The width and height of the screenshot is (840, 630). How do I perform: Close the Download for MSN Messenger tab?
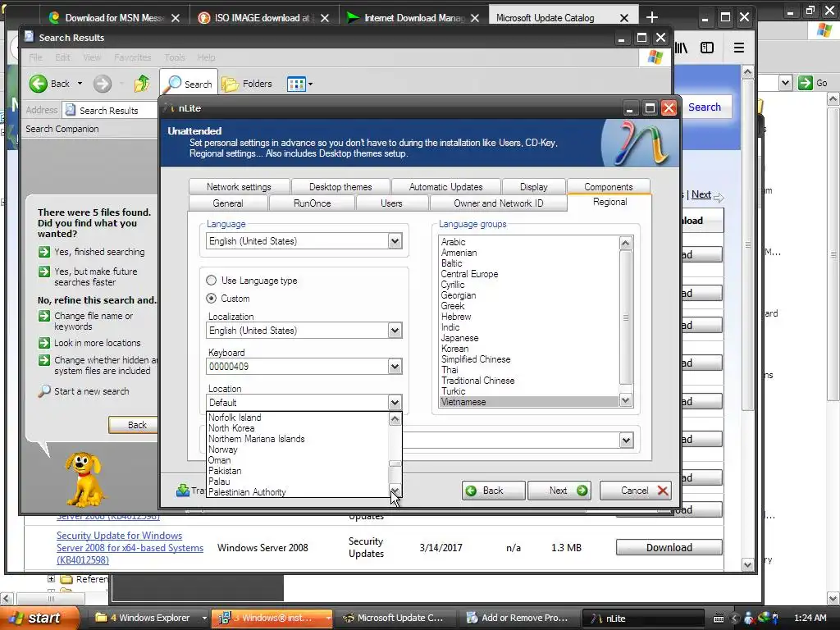tap(176, 18)
